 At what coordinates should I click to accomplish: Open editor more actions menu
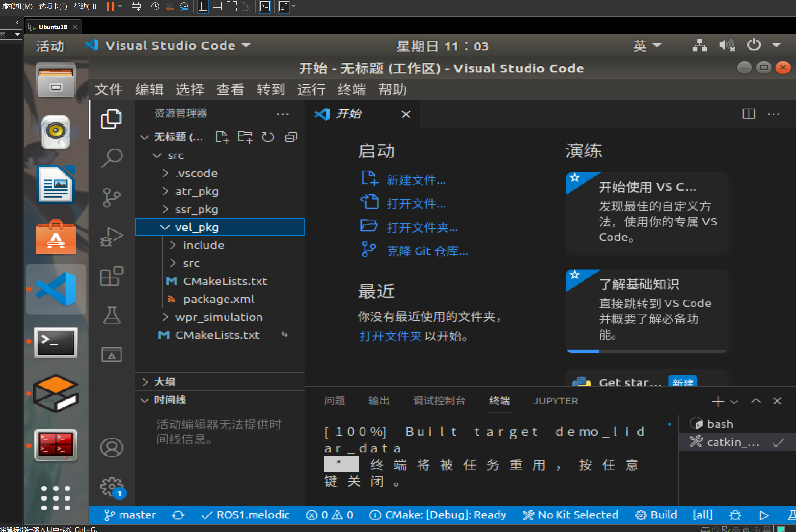773,114
